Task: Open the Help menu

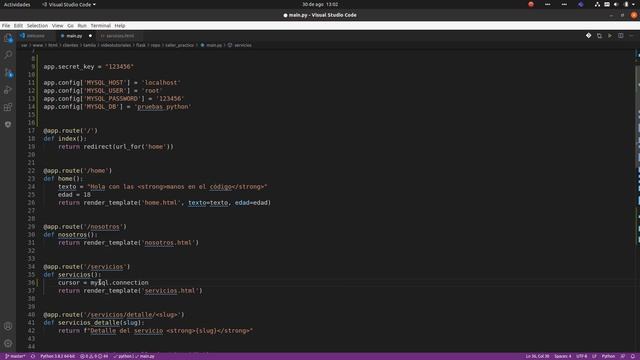Action: (120, 26)
